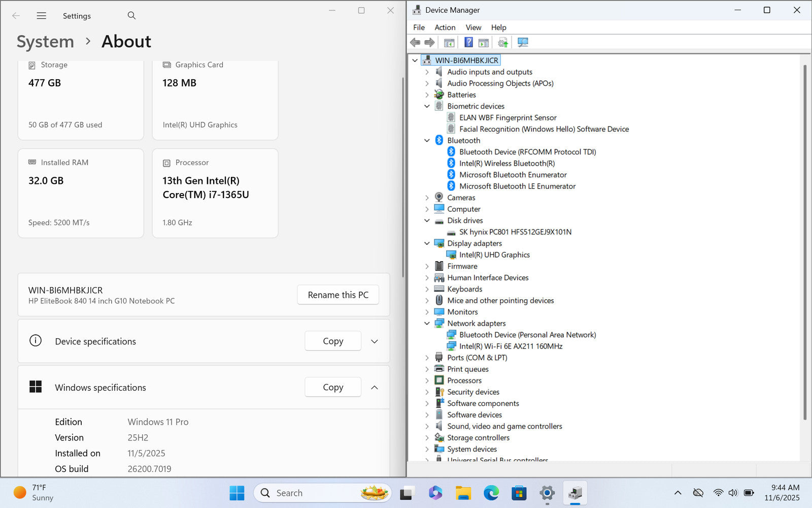Select the ELAN WBF Fingerprint Sensor device
This screenshot has width=812, height=508.
[x=507, y=117]
